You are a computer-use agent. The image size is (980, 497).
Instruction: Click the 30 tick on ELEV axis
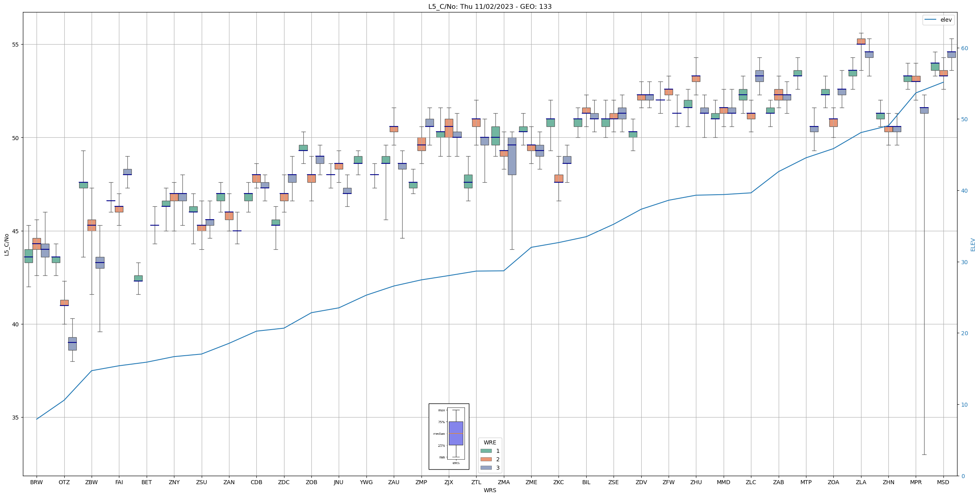click(x=964, y=262)
